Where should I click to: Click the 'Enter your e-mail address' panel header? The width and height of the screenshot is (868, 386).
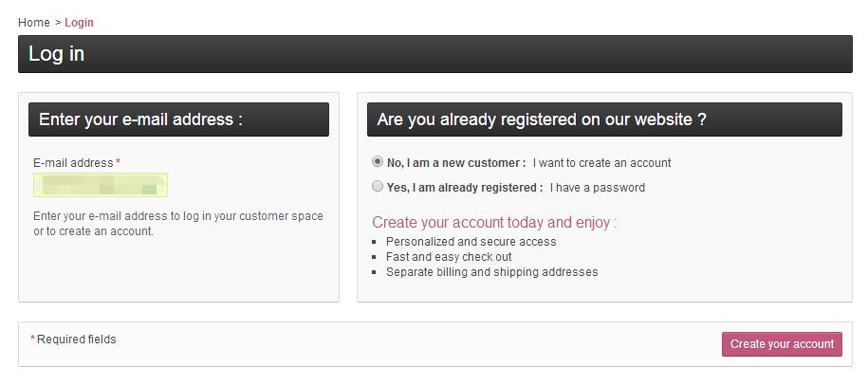click(178, 119)
